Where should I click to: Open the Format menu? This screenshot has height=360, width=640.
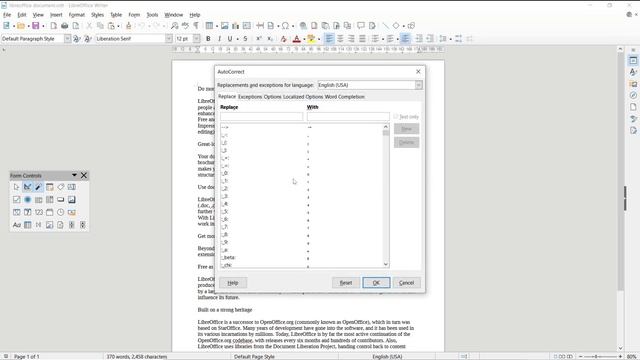[77, 15]
